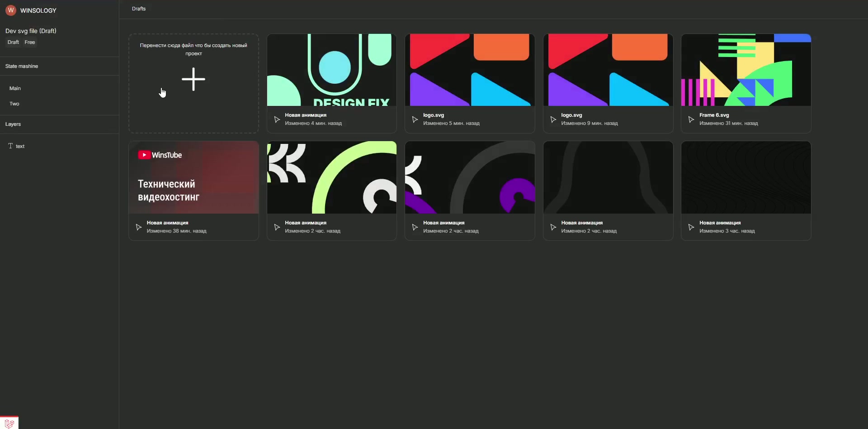Click cursor icon on the green arc animation card
This screenshot has width=868, height=429.
[277, 227]
